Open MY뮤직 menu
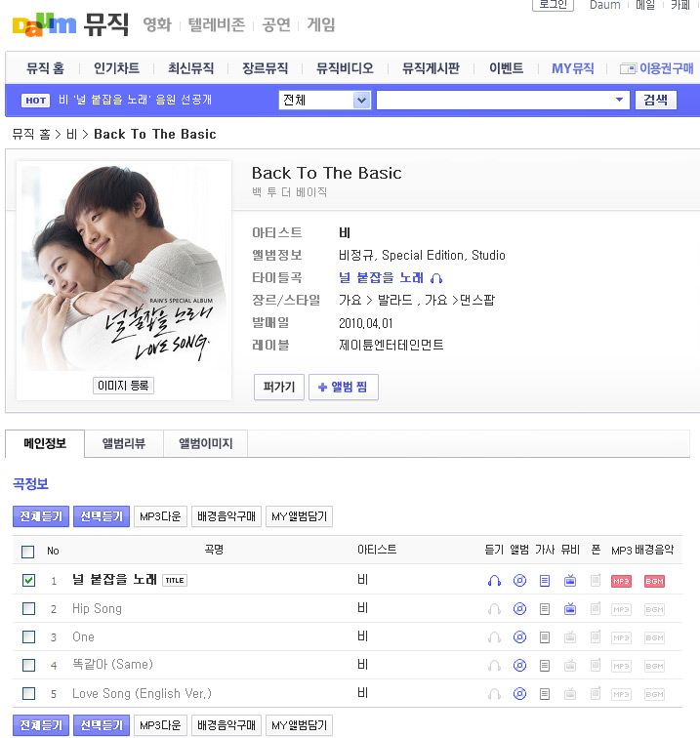 point(573,68)
